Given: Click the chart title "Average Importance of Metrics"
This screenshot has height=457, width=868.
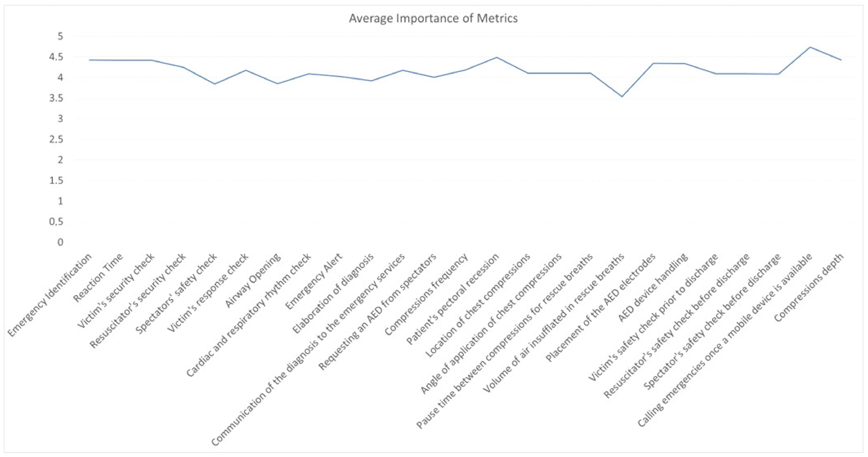Looking at the screenshot, I should [433, 18].
